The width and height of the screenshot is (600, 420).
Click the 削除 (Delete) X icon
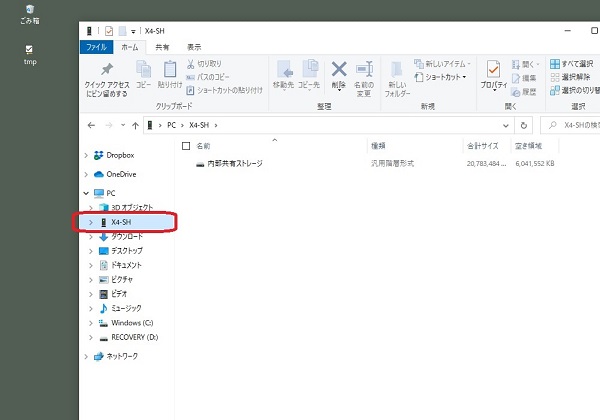pos(339,75)
